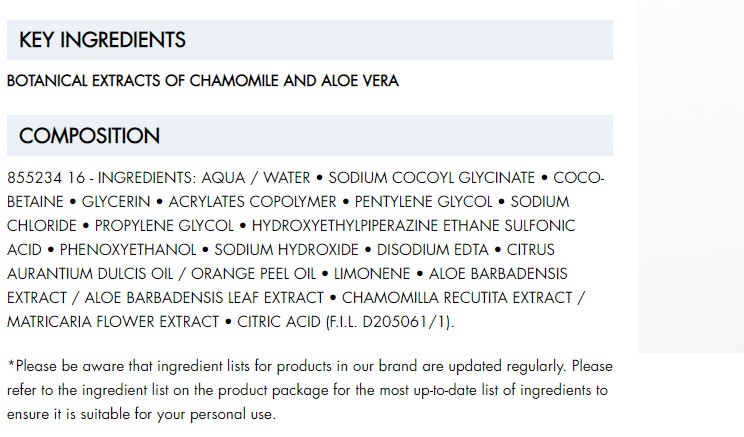Image resolution: width=744 pixels, height=437 pixels.
Task: Select the botanical extracts of chamomile line
Action: point(203,81)
